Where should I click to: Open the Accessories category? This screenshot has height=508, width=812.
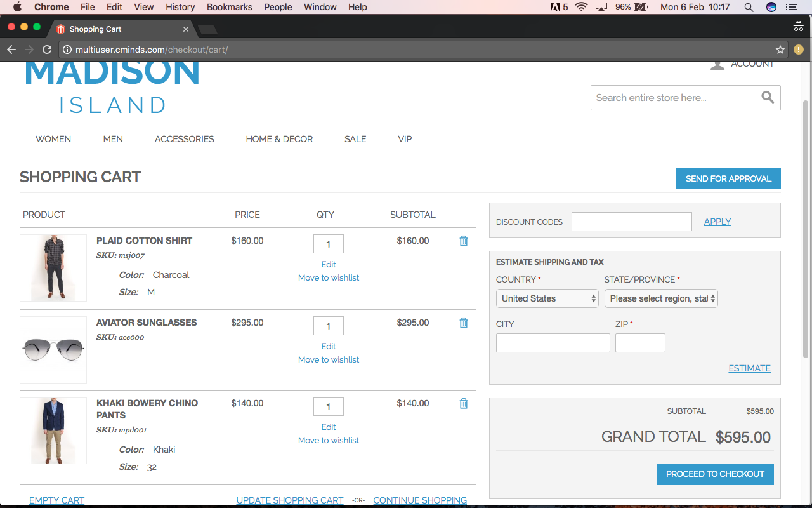pos(185,139)
